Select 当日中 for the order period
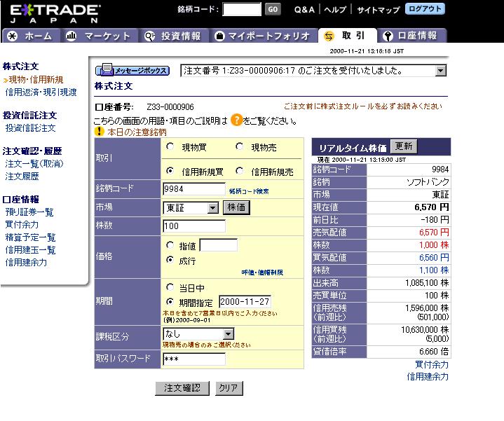Screen dimensions: 504x421 point(170,287)
